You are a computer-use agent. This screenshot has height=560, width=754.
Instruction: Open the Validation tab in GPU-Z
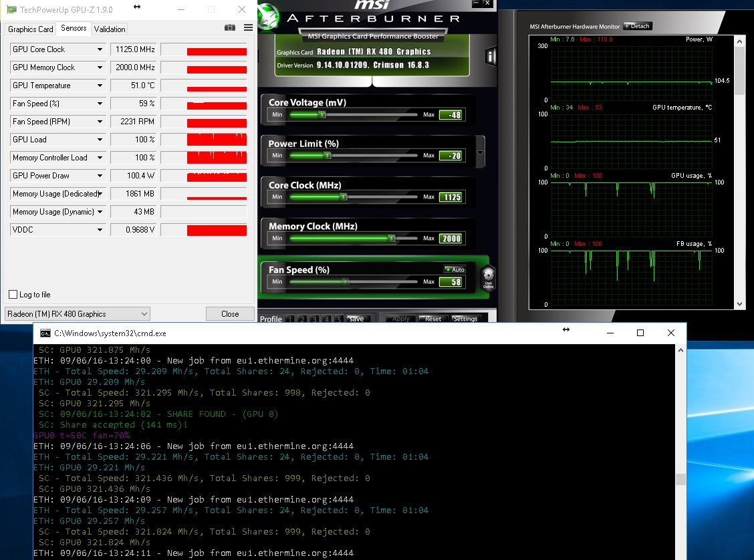coord(110,29)
